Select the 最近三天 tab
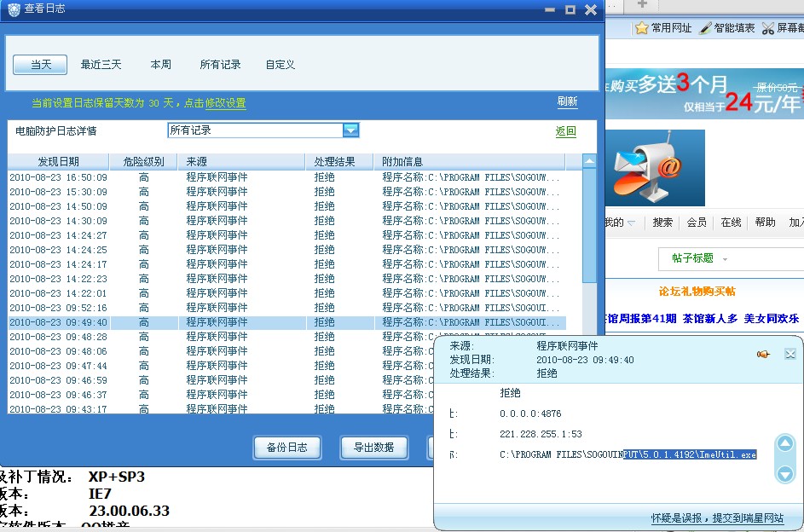The height and width of the screenshot is (532, 804). (101, 65)
